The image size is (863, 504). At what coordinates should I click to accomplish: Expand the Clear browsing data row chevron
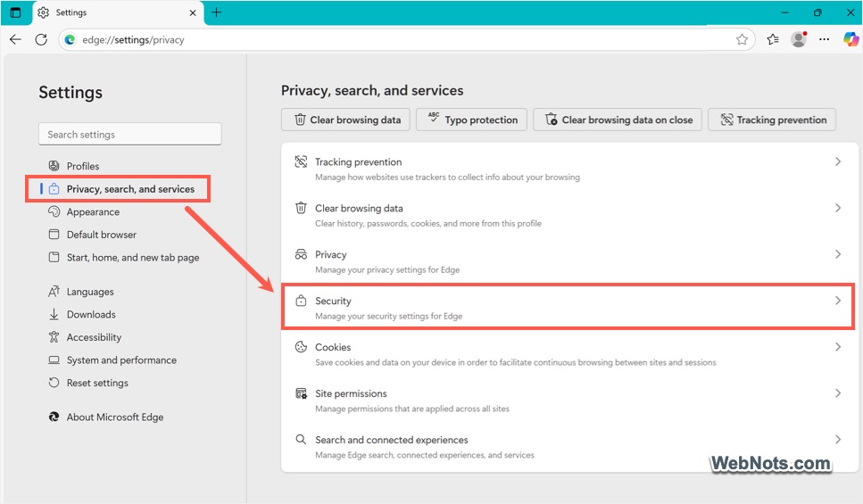[838, 208]
